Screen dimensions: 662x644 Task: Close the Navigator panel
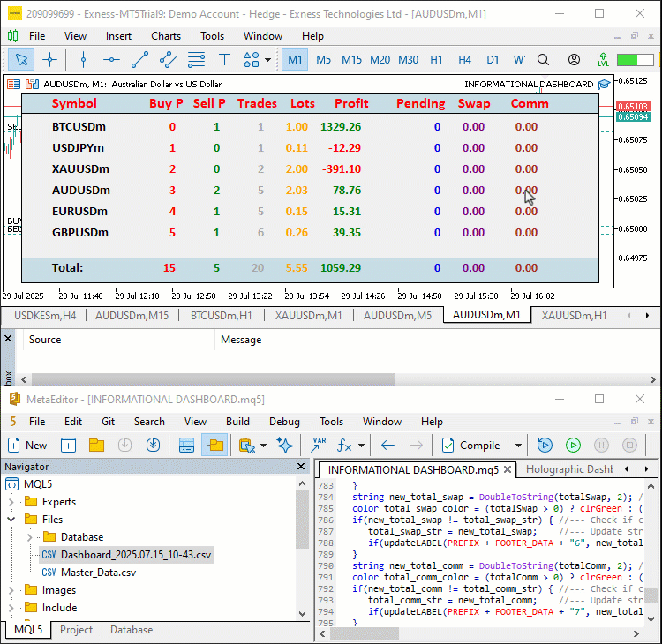(x=301, y=467)
